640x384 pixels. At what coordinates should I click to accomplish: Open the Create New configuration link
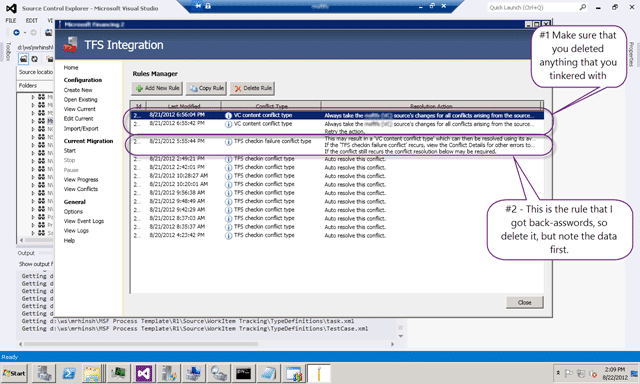coord(78,90)
